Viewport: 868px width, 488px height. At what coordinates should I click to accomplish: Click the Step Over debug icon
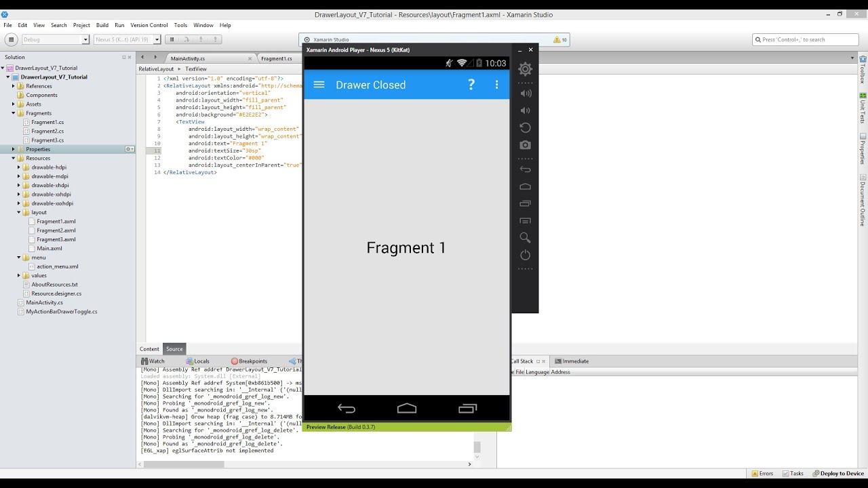coord(188,40)
